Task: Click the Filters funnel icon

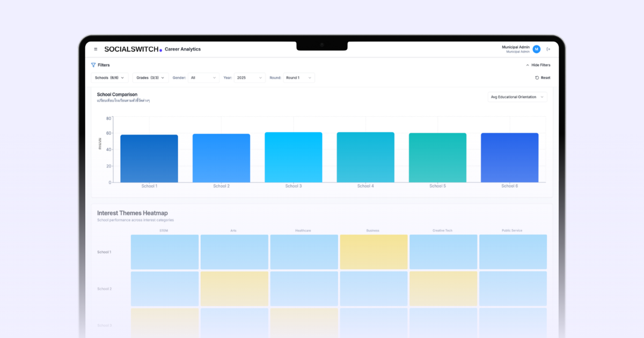Action: [93, 65]
